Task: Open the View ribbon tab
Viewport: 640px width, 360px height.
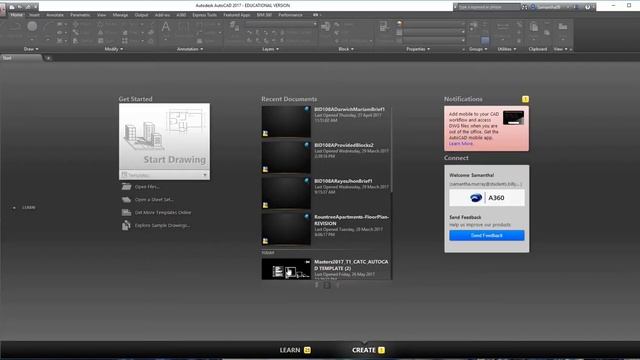Action: point(101,15)
